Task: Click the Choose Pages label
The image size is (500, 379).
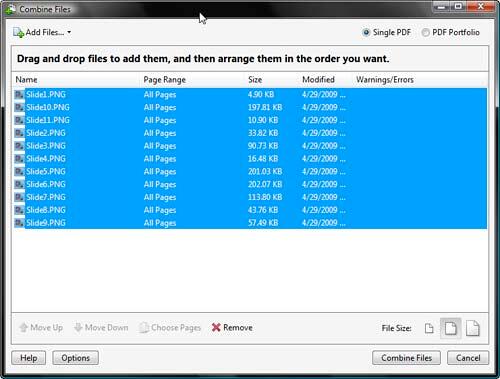Action: tap(176, 328)
